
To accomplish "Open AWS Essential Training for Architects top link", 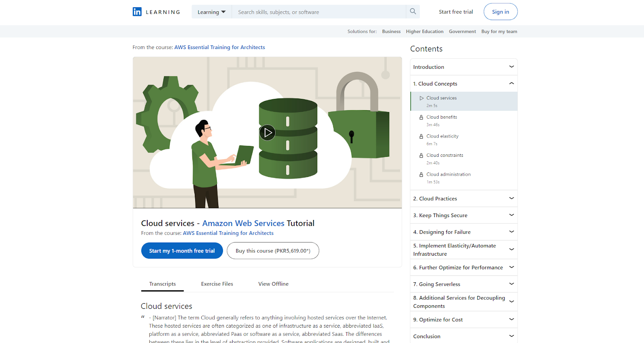I will (x=219, y=47).
